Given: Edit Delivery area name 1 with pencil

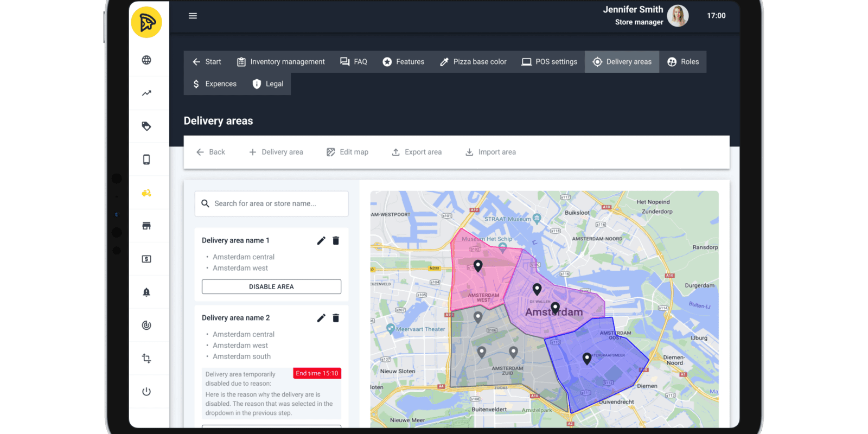Looking at the screenshot, I should click(321, 241).
